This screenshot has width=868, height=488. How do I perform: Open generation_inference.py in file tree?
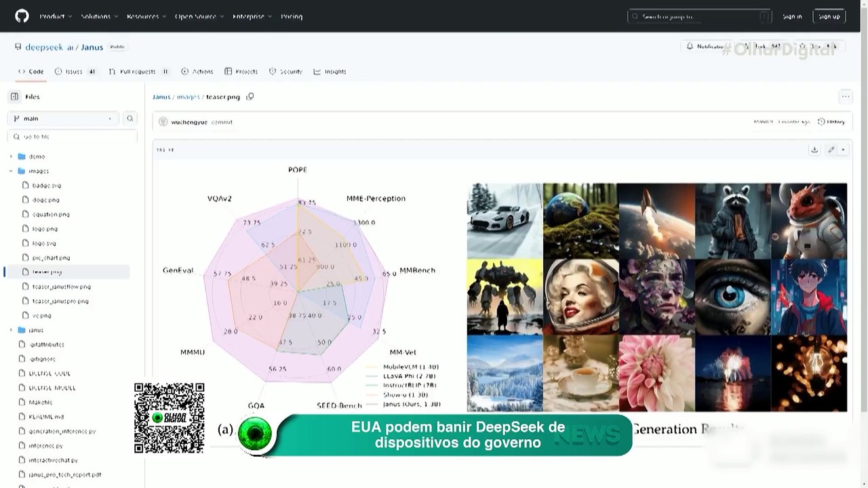point(62,431)
